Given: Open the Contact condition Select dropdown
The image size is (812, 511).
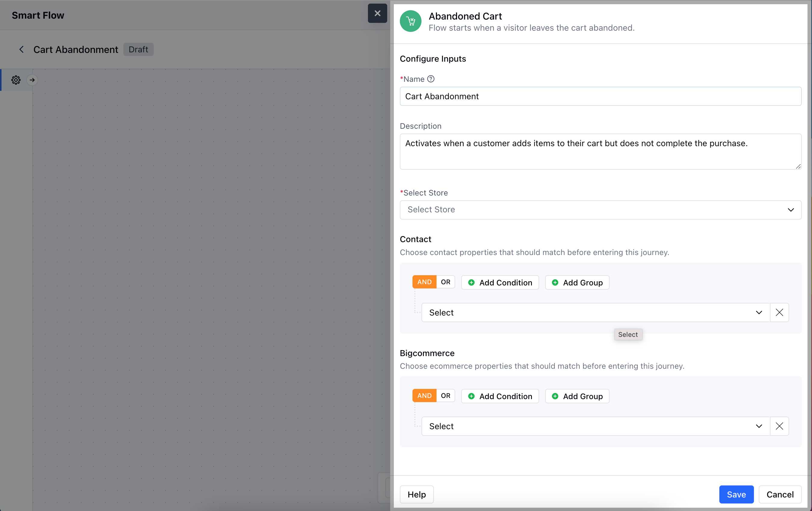Looking at the screenshot, I should tap(595, 312).
